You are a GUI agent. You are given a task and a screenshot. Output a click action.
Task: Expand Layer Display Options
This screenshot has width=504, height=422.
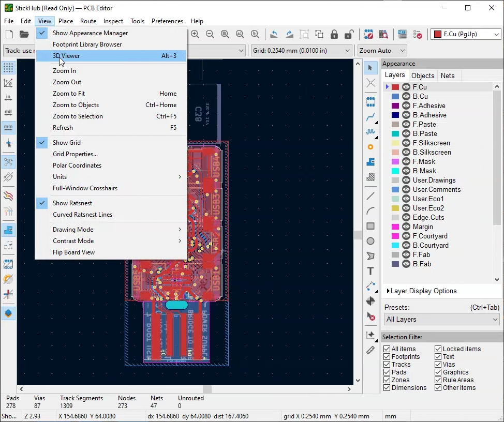423,291
